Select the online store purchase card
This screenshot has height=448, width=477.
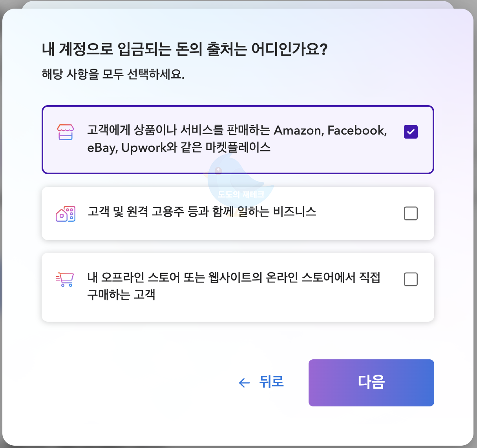(238, 286)
